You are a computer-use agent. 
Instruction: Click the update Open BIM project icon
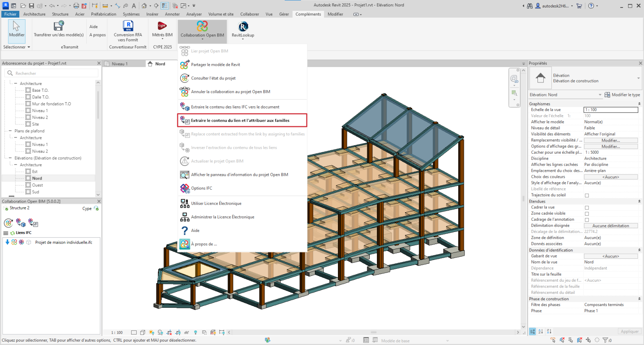tap(8, 223)
